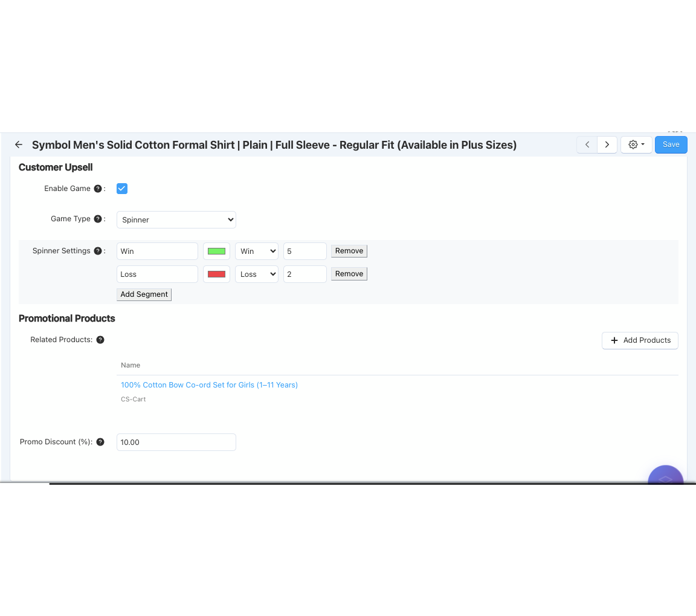This screenshot has height=616, width=696.
Task: Click the Promo Discount help icon
Action: (100, 442)
